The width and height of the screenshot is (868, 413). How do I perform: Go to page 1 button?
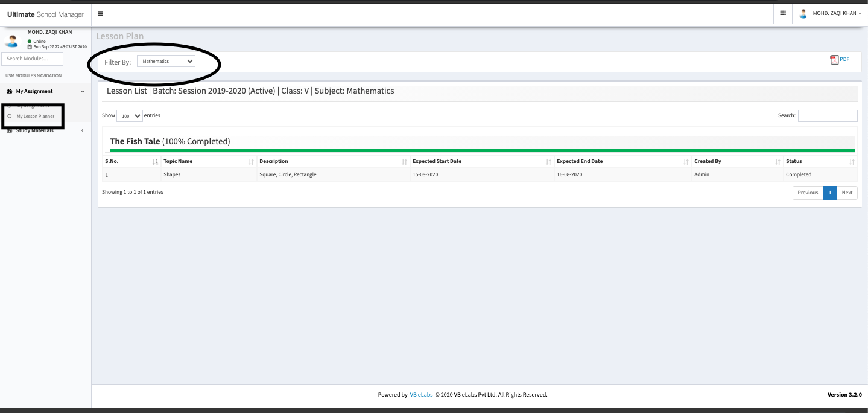click(830, 193)
